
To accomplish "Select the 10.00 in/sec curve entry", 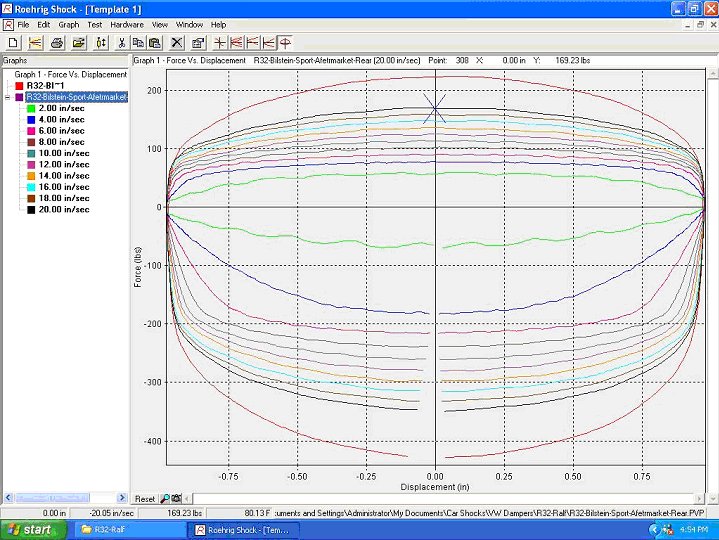I will coord(63,153).
